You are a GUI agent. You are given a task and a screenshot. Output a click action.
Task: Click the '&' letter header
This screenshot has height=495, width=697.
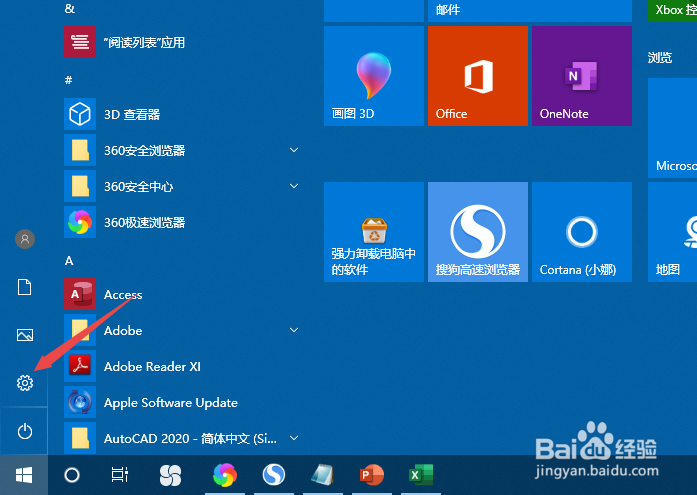(69, 8)
